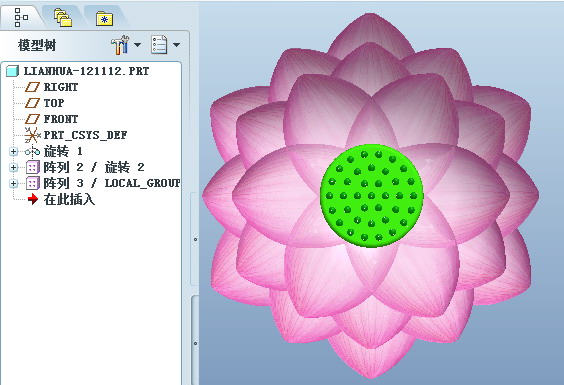The width and height of the screenshot is (564, 385).
Task: Open the display list dropdown arrow
Action: point(176,45)
